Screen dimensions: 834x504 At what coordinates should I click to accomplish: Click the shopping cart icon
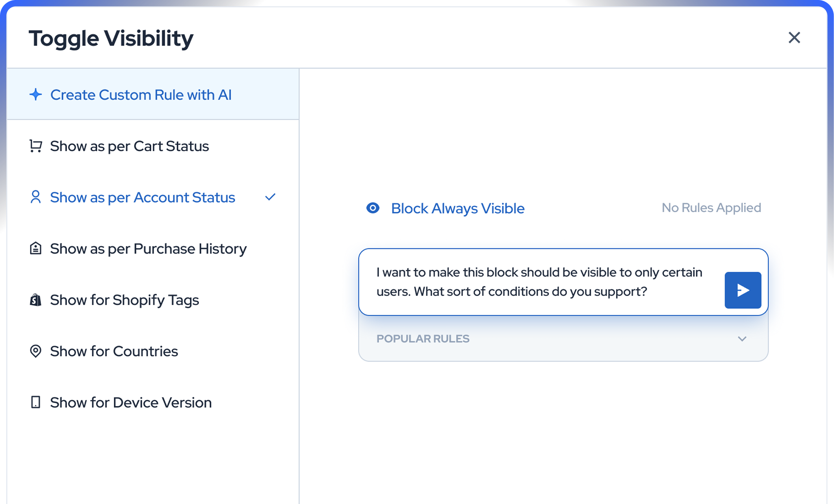coord(35,146)
